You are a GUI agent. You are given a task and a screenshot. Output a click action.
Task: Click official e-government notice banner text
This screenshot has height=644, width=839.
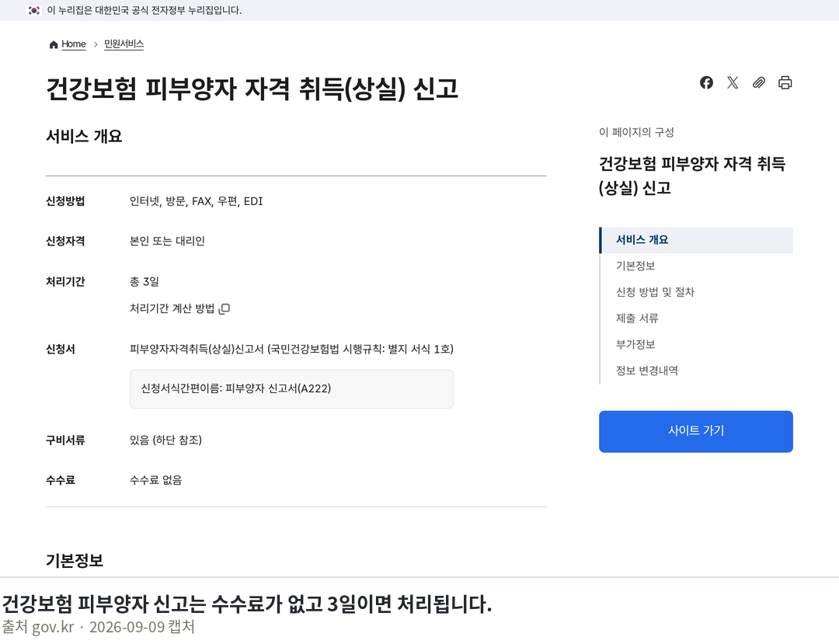[x=144, y=10]
